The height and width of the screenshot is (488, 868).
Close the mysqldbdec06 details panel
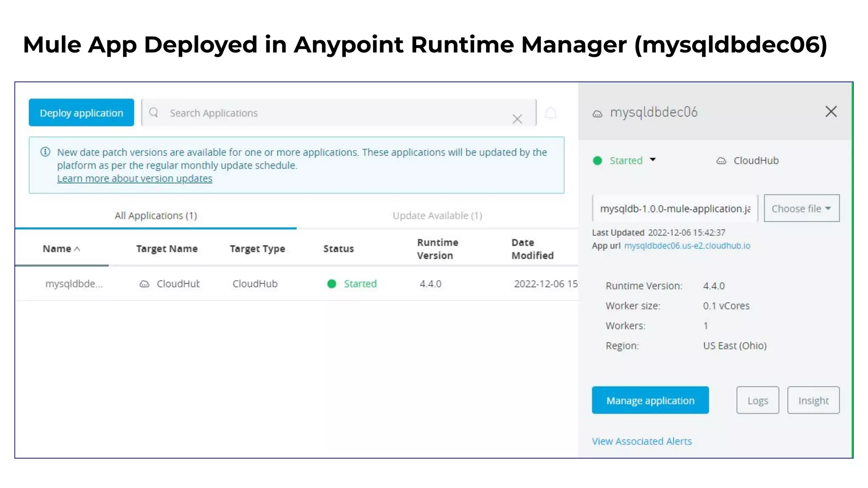(831, 112)
